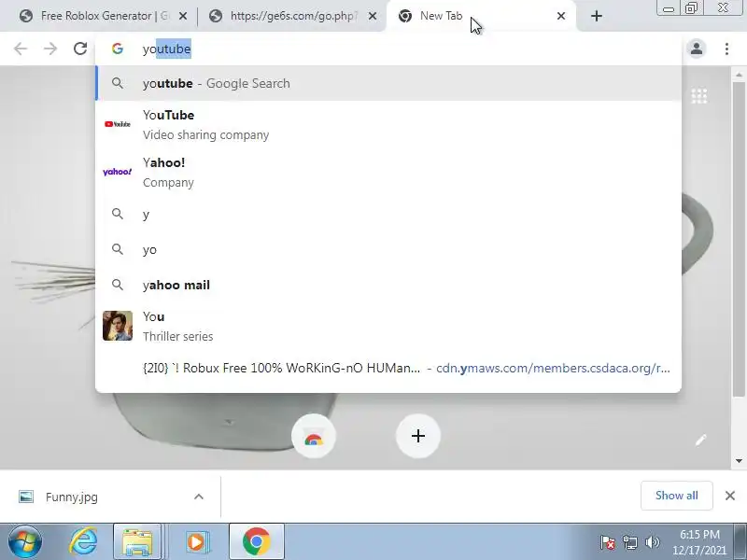Click the browser forward arrow
The height and width of the screenshot is (560, 747).
[x=50, y=49]
